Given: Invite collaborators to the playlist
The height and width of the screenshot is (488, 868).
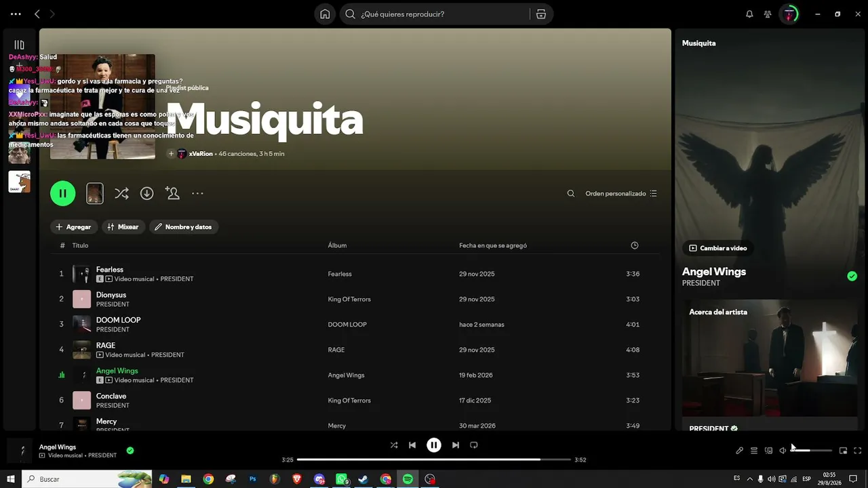Looking at the screenshot, I should [172, 193].
